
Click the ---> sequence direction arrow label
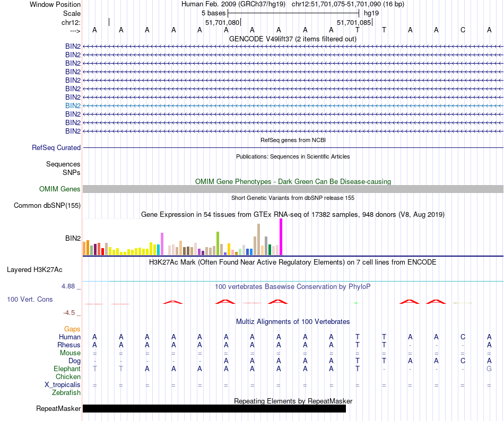point(75,31)
